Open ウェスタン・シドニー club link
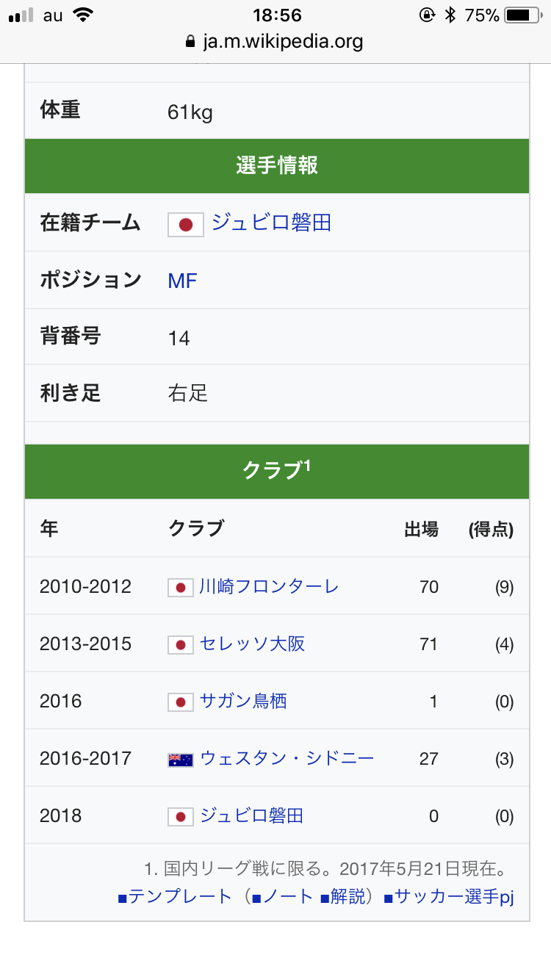Viewport: 551px width, 980px height. (287, 758)
